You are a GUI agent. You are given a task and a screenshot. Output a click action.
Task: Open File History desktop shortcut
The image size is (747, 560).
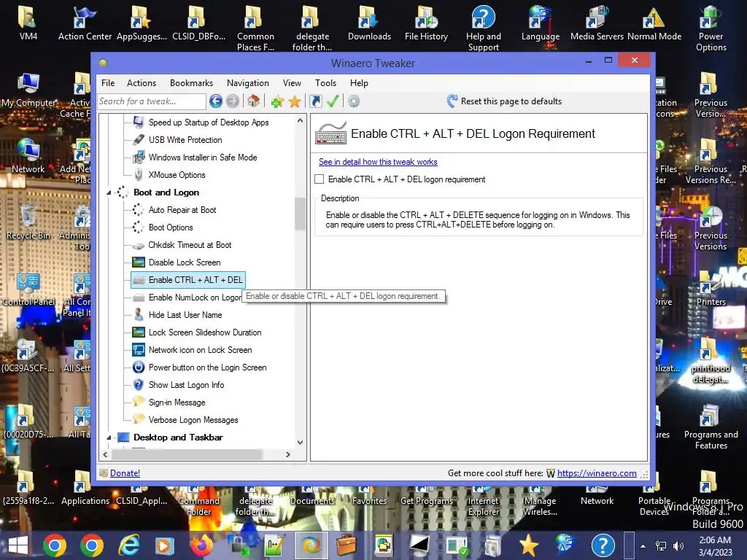coord(426,24)
